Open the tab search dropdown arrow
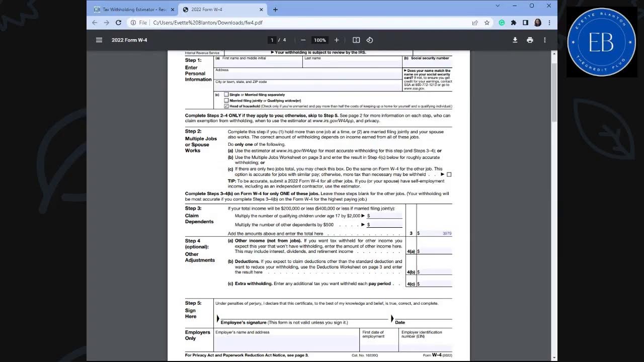 (498, 6)
